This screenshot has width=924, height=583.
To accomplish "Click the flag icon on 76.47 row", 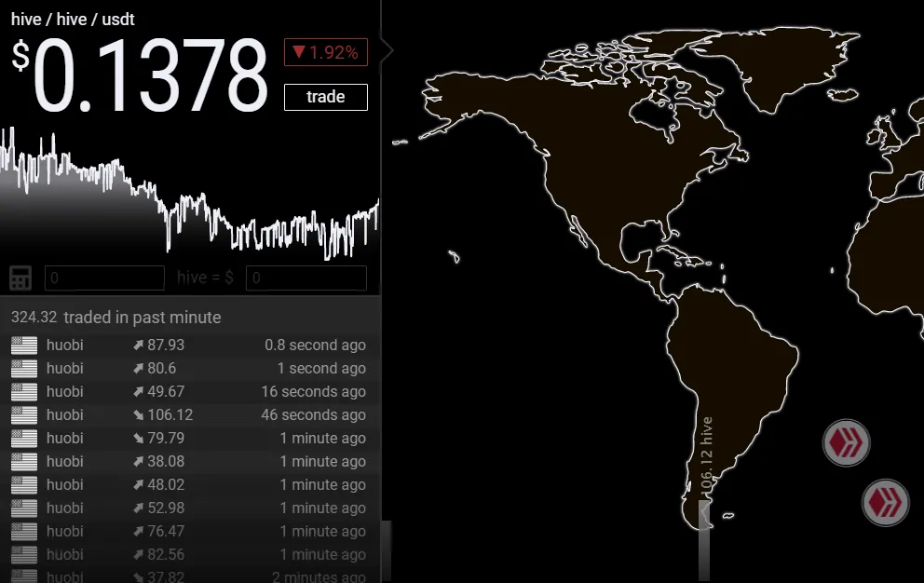I will pos(24,532).
